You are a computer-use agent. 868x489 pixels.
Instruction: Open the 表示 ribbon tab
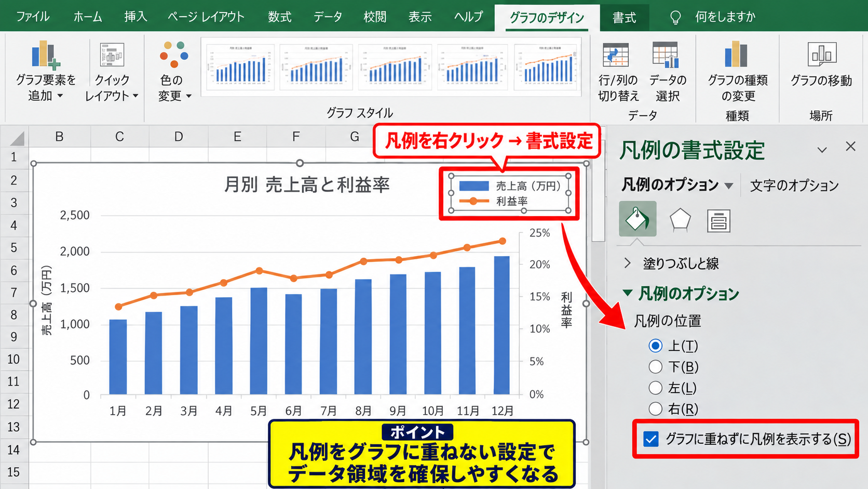coord(420,17)
